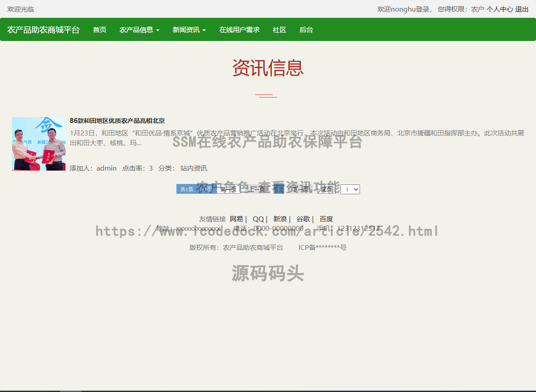Screen dimensions: 536x392
Task: Open the 首页 menu item
Action: tap(99, 30)
